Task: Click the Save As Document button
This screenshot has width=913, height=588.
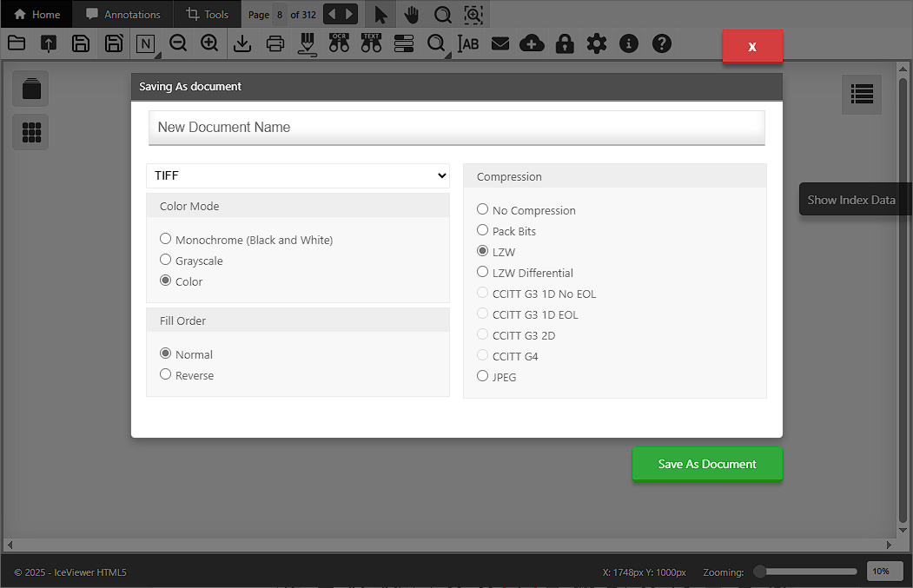Action: click(x=707, y=464)
